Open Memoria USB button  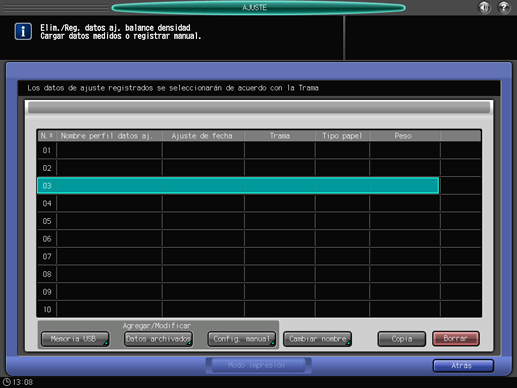coord(75,339)
